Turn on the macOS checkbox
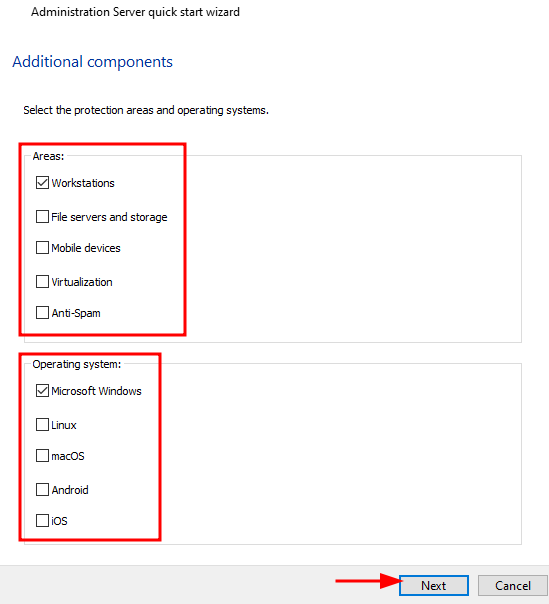 coord(42,456)
